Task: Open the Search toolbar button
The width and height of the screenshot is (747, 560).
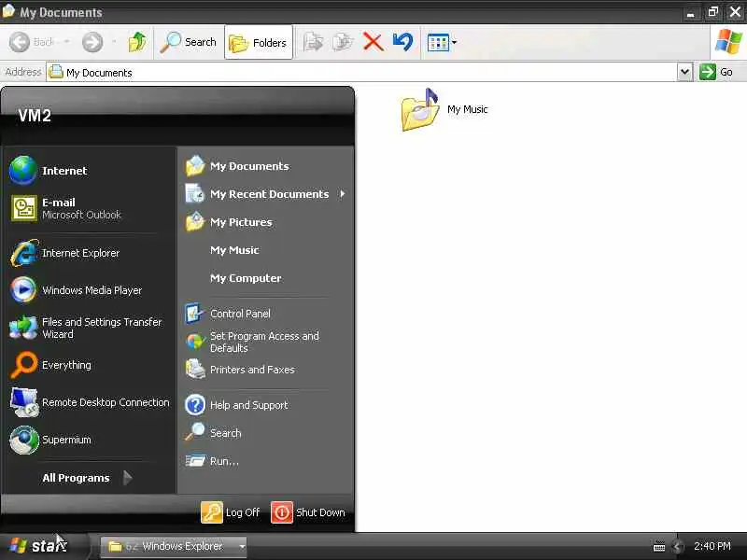Action: 189,42
